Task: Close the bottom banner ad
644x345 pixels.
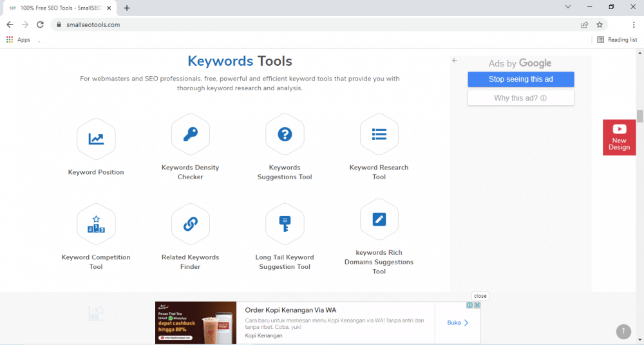Action: 480,296
